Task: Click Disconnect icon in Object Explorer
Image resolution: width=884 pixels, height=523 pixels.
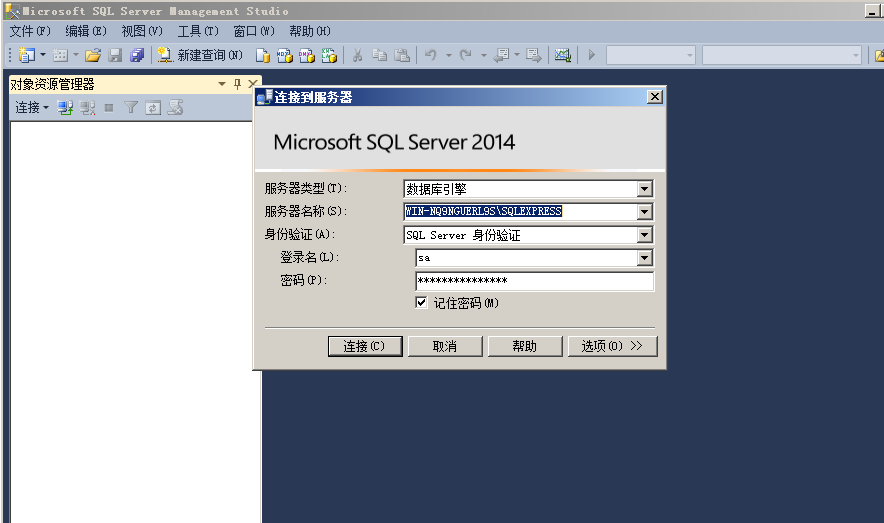Action: [x=87, y=107]
